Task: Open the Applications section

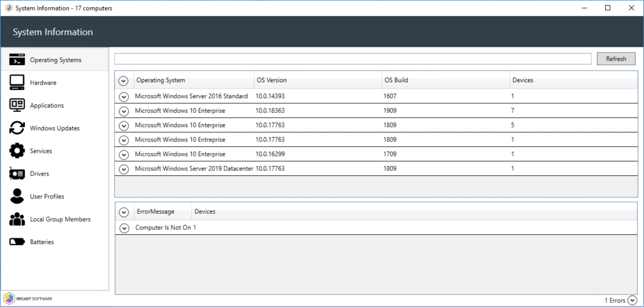Action: pyautogui.click(x=55, y=105)
